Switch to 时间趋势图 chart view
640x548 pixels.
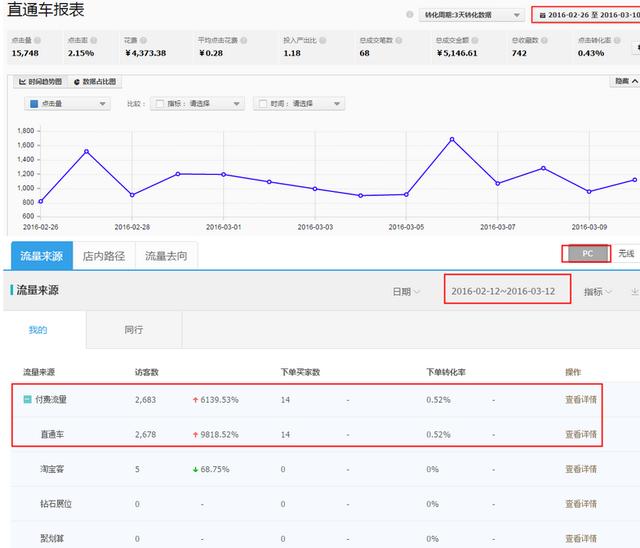40,81
